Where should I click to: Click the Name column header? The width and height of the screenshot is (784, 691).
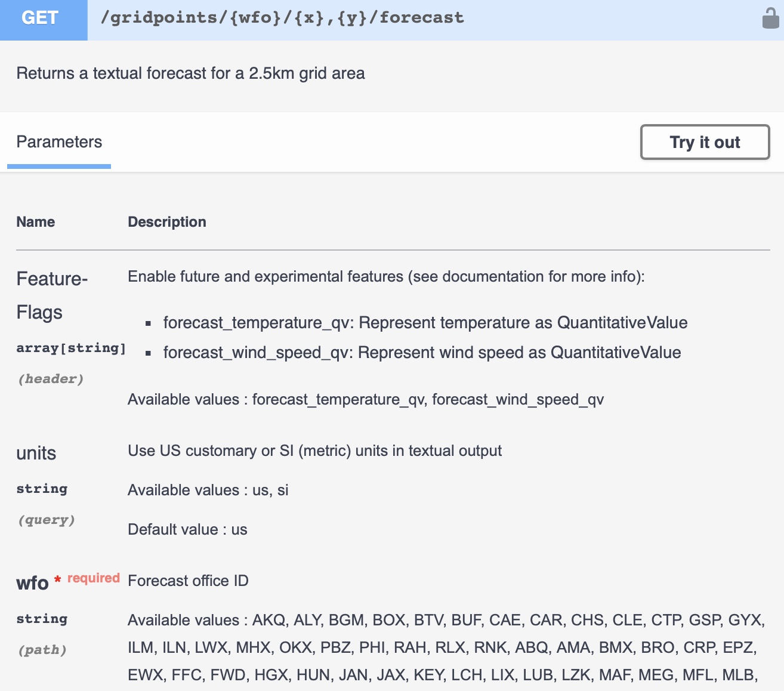pos(36,222)
